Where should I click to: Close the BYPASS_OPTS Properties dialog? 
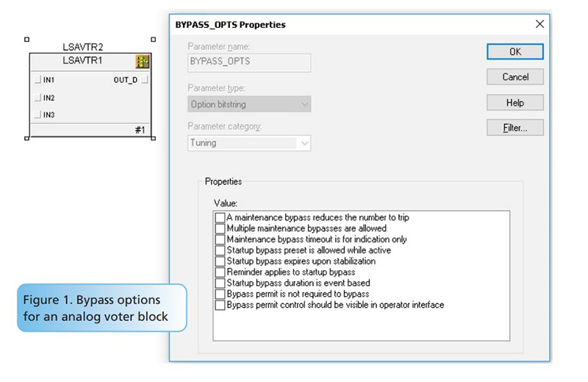point(539,24)
